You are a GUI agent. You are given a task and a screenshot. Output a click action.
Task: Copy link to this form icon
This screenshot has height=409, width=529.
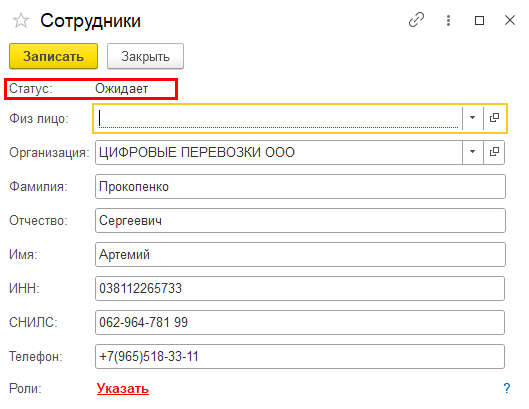pyautogui.click(x=416, y=20)
